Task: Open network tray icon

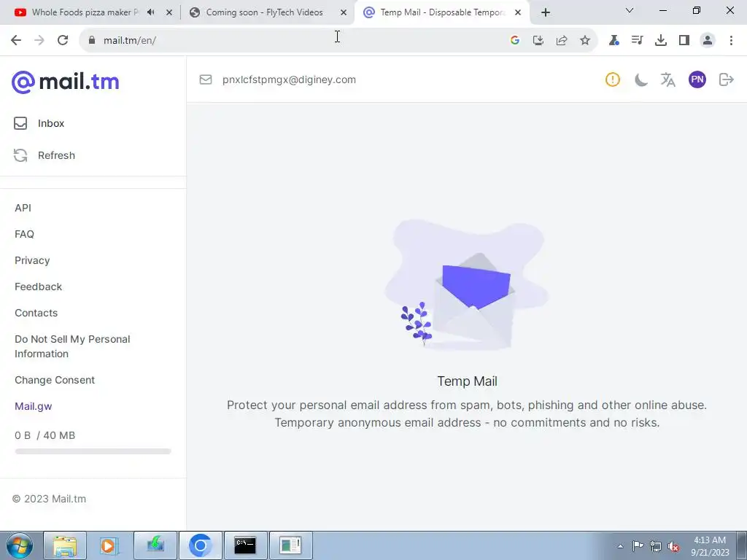Action: tap(656, 546)
